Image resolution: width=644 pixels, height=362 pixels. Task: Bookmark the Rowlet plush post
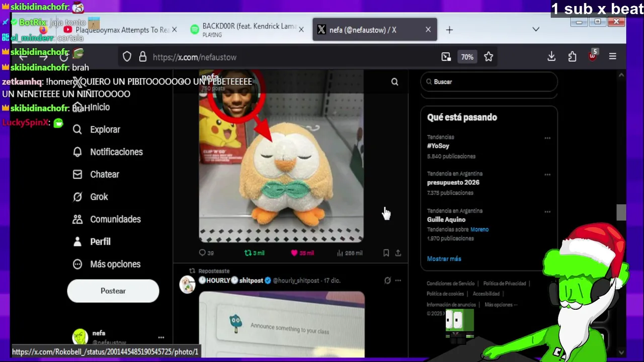386,253
